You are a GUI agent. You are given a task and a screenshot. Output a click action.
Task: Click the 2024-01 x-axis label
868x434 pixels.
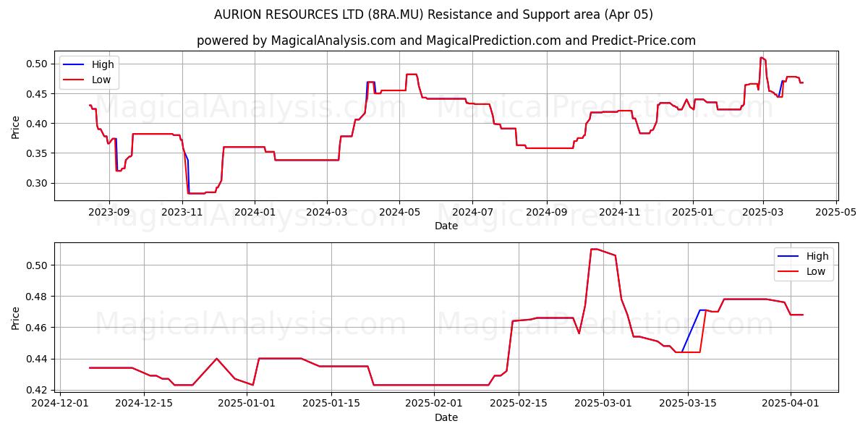tap(255, 212)
